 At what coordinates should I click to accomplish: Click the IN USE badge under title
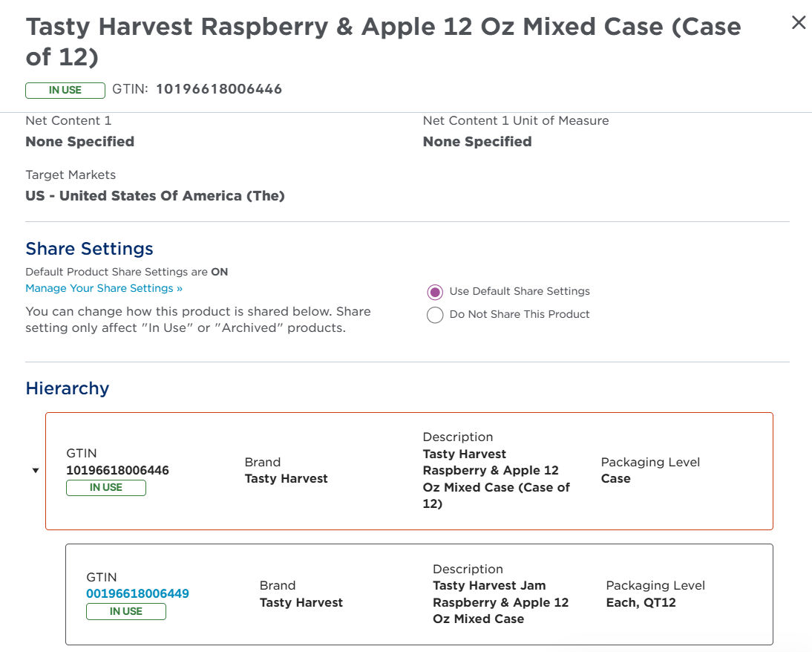click(65, 90)
